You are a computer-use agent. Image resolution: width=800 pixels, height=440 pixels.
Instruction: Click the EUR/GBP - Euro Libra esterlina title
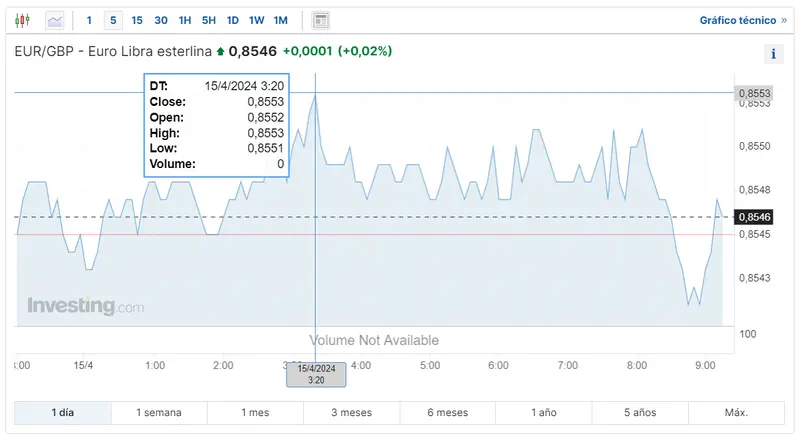tap(113, 51)
